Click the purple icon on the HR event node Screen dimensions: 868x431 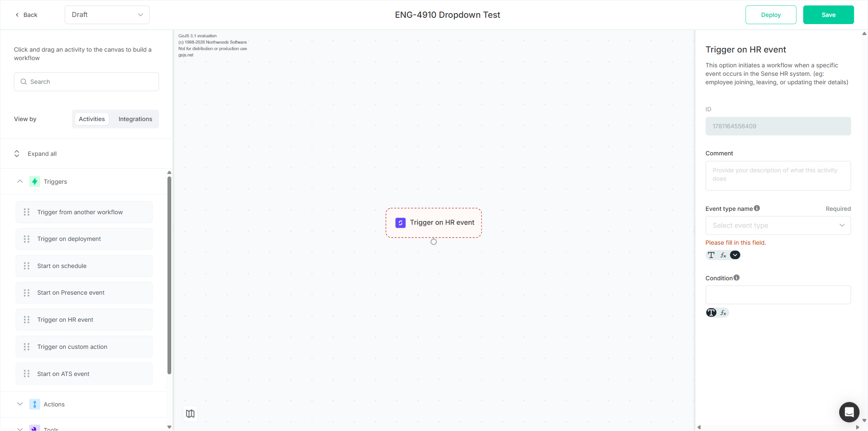point(401,223)
